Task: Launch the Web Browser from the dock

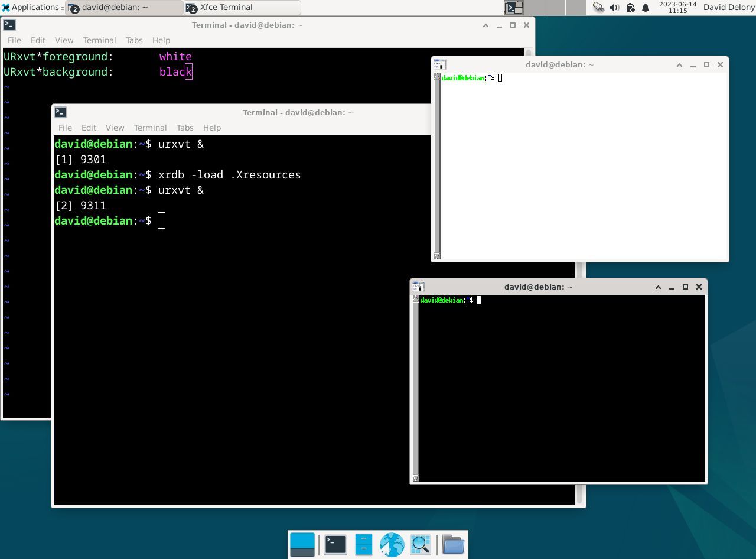Action: pyautogui.click(x=392, y=544)
